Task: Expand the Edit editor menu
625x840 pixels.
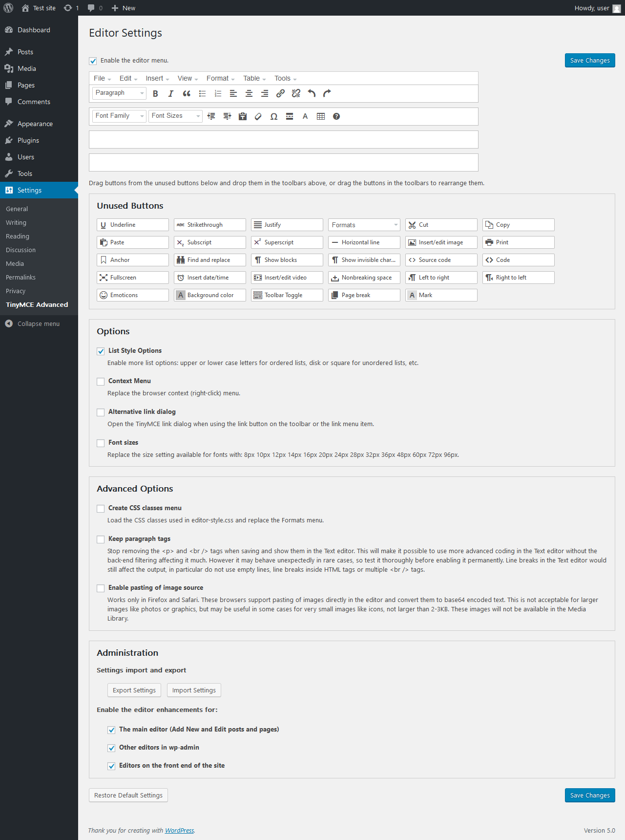Action: coord(128,78)
